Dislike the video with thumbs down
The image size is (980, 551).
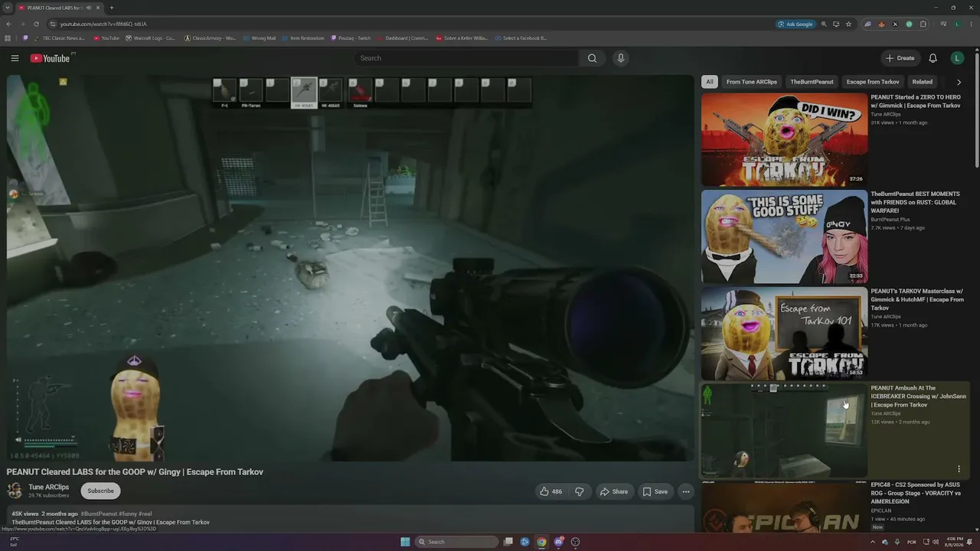tap(580, 491)
